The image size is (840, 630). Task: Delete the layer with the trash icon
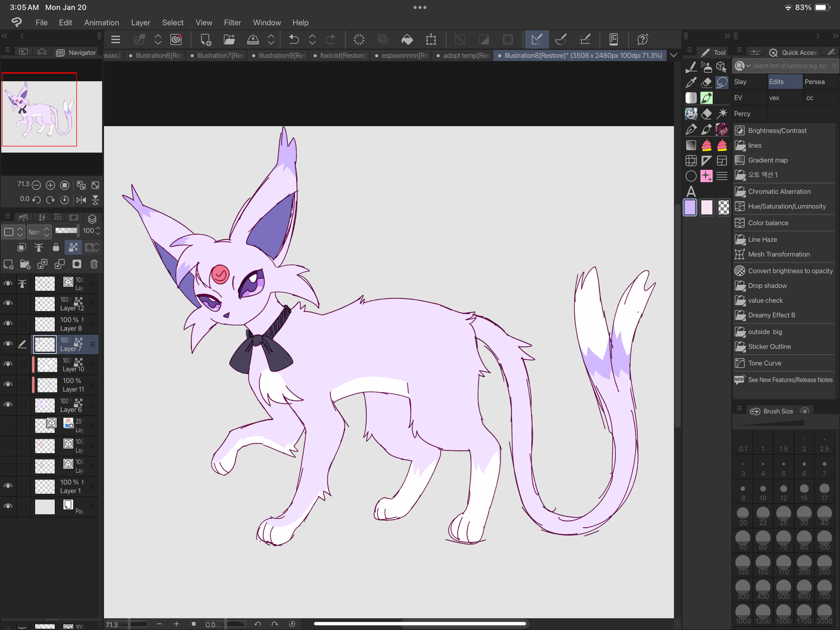point(94,264)
